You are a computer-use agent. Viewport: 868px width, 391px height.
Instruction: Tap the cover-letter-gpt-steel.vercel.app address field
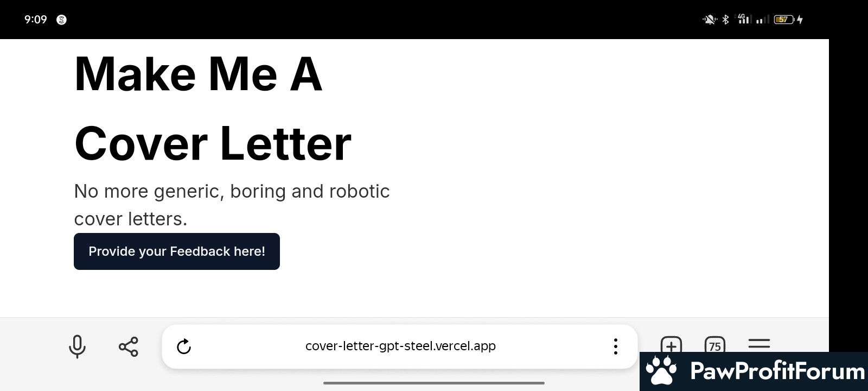point(400,346)
